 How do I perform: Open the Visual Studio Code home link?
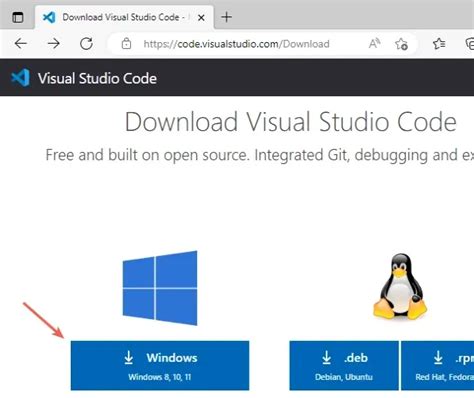(x=97, y=79)
